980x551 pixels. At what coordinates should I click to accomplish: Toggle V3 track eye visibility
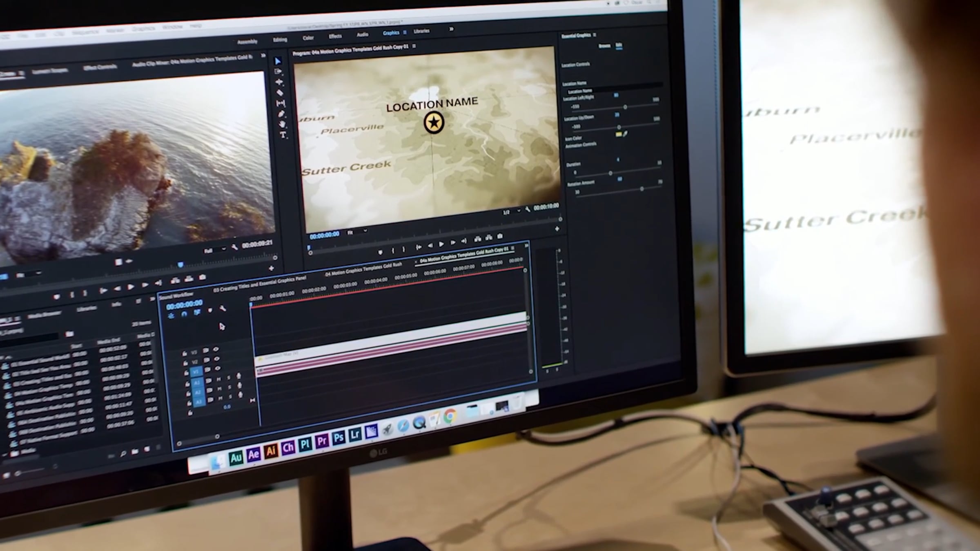pyautogui.click(x=216, y=350)
